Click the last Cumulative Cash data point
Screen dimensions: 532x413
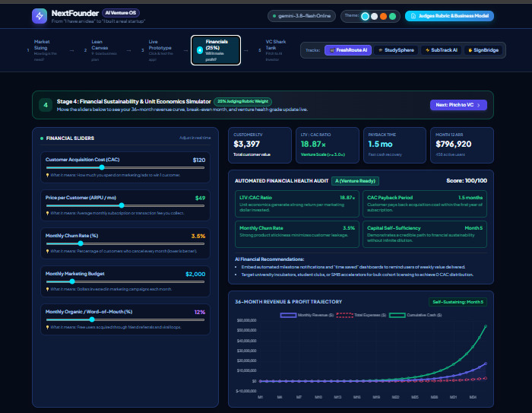[x=486, y=326]
